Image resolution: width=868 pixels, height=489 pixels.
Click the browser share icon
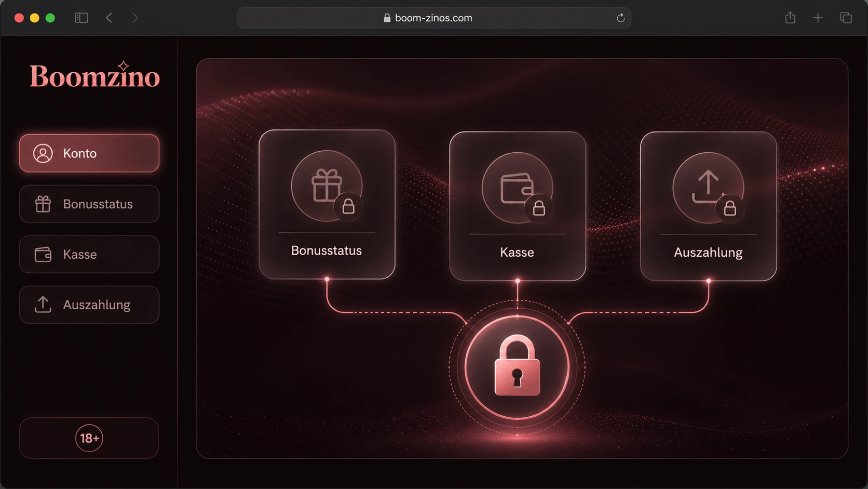point(790,18)
